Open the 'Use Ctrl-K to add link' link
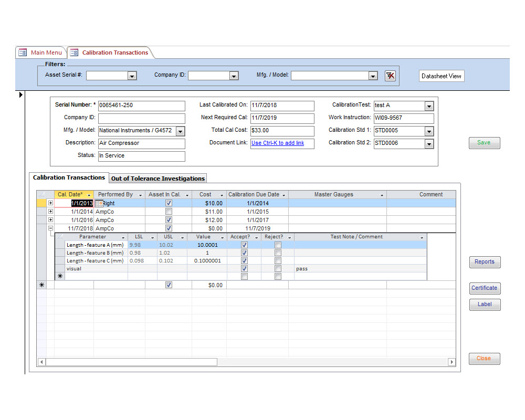Viewport: 525px width, 420px height. 278,143
